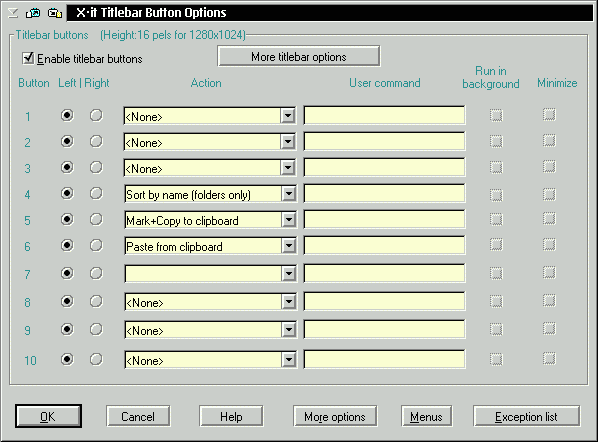Toggle Run in background for button 4

(496, 194)
